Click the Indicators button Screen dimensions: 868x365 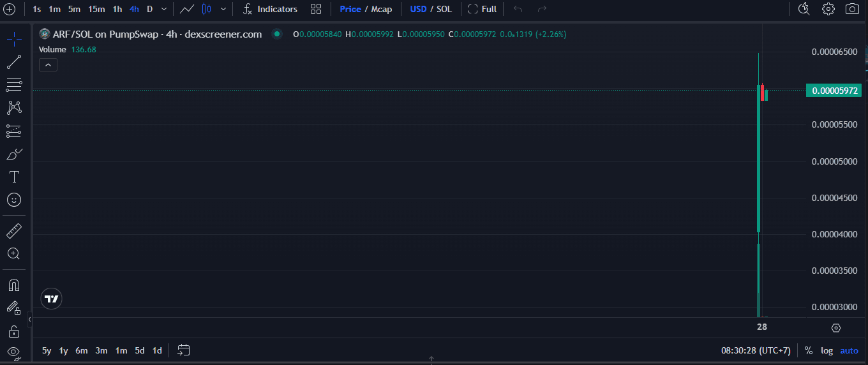coord(271,9)
